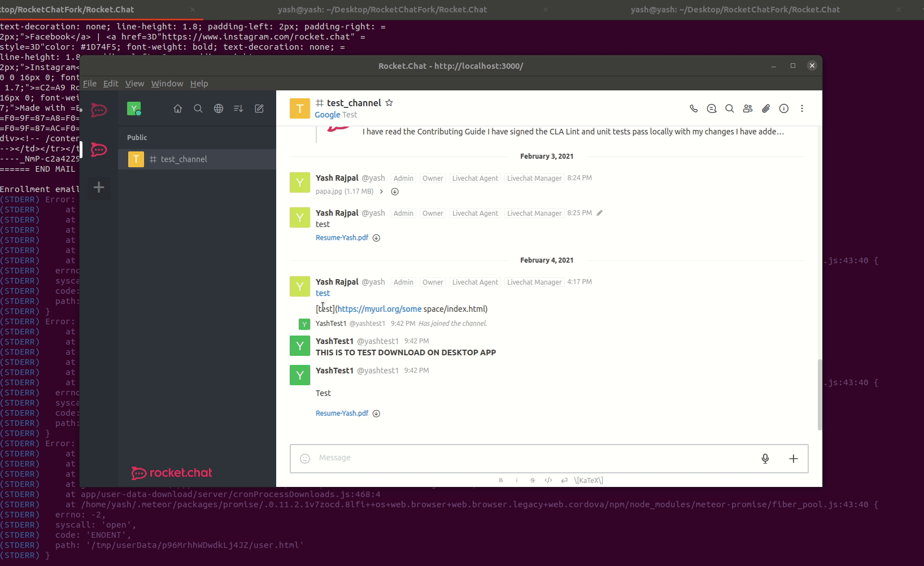Start a call with the phone icon
This screenshot has width=924, height=566.
pyautogui.click(x=694, y=108)
